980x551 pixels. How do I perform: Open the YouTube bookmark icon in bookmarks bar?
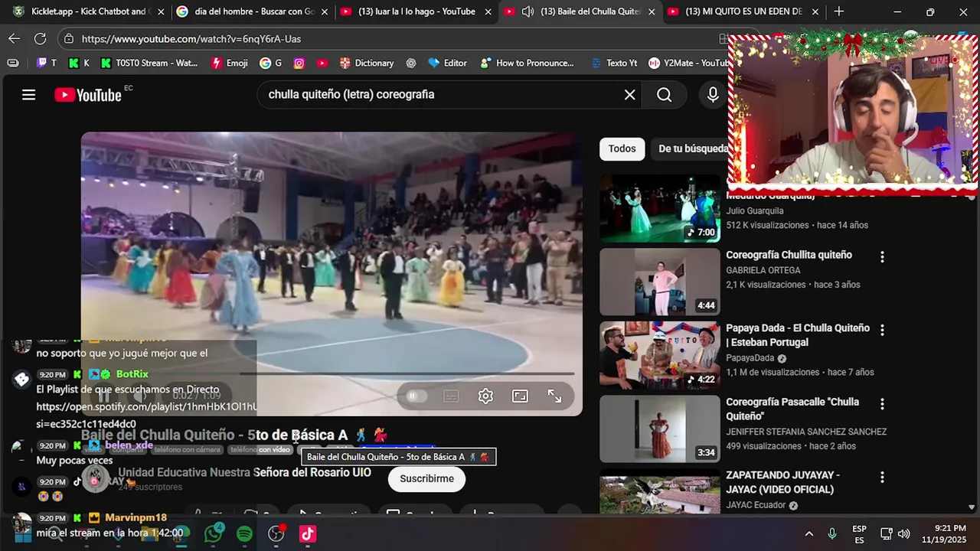(x=322, y=63)
